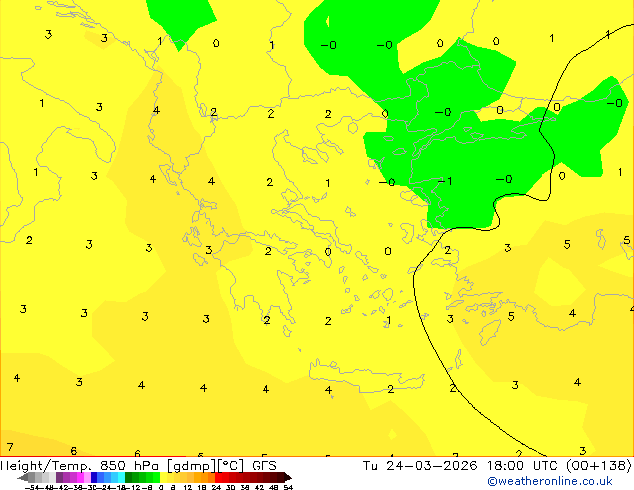Viewport: 634px width, 490px height.
Task: Click the left gray arrow end of the color legend
Action: pyautogui.click(x=23, y=478)
